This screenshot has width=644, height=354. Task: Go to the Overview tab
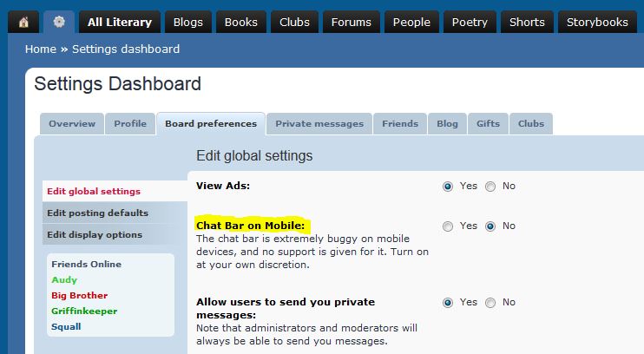(x=72, y=123)
